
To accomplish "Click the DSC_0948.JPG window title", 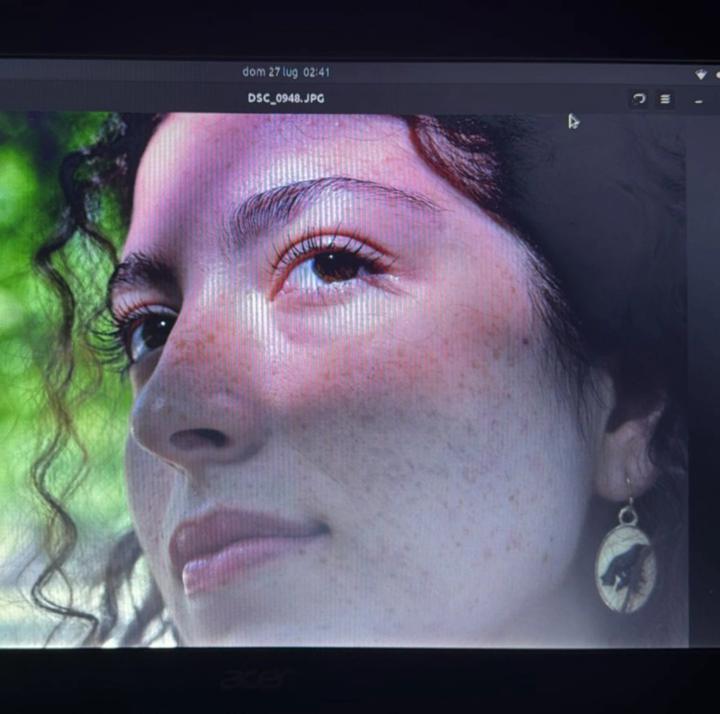I will pyautogui.click(x=286, y=98).
